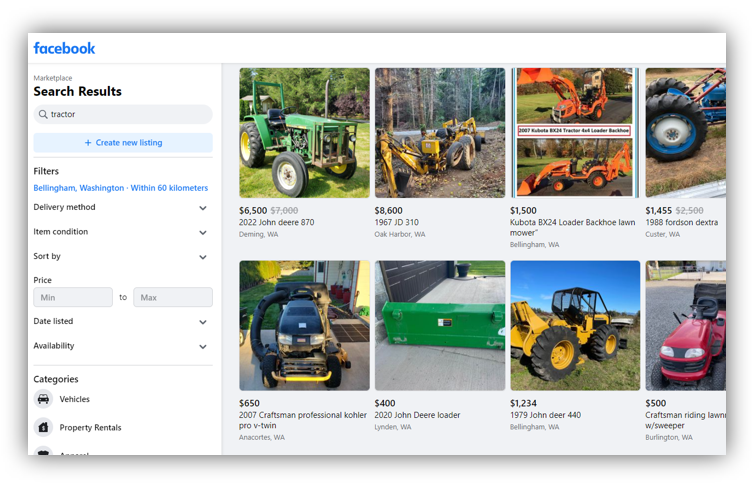Select the Vehicles category label

[x=74, y=399]
